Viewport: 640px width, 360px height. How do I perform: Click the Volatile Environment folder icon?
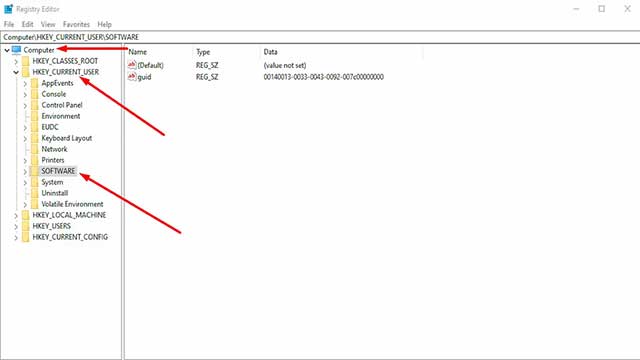[x=35, y=204]
